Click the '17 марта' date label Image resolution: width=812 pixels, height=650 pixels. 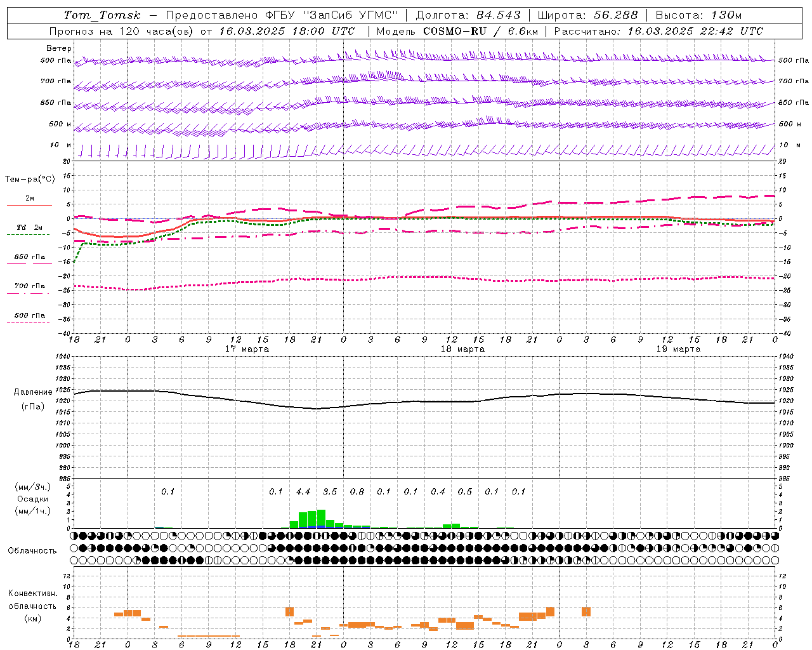click(247, 348)
